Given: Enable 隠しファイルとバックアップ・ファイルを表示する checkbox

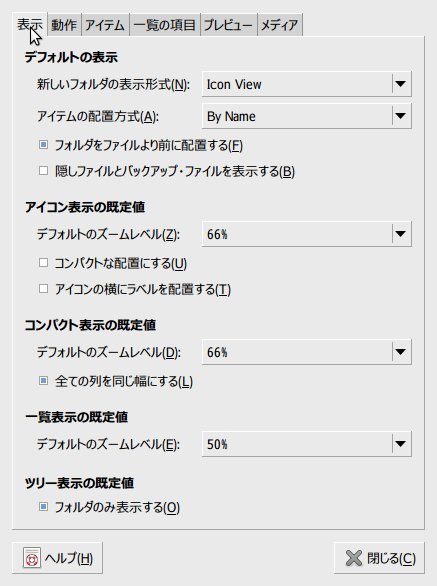Looking at the screenshot, I should coord(43,171).
